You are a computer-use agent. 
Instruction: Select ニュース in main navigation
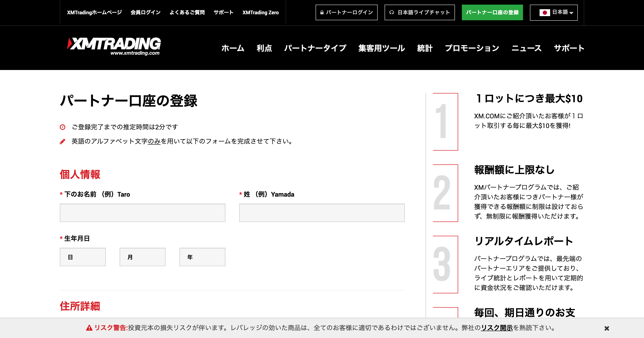(x=526, y=48)
